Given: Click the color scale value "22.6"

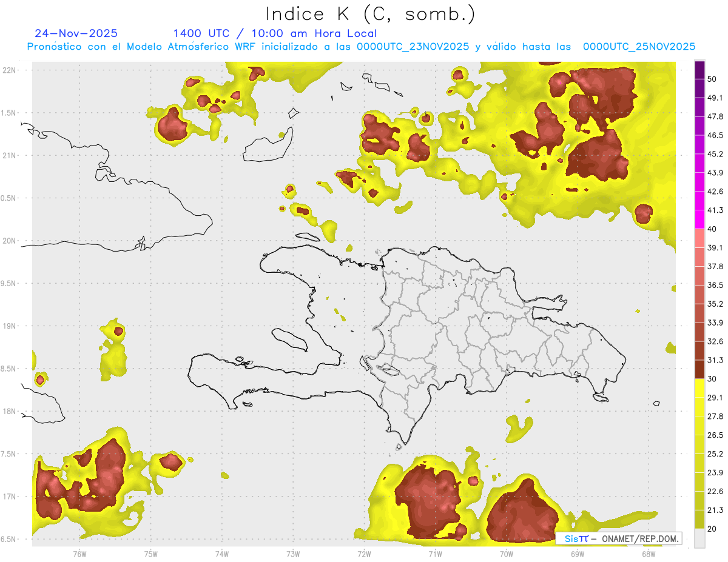Looking at the screenshot, I should point(715,491).
